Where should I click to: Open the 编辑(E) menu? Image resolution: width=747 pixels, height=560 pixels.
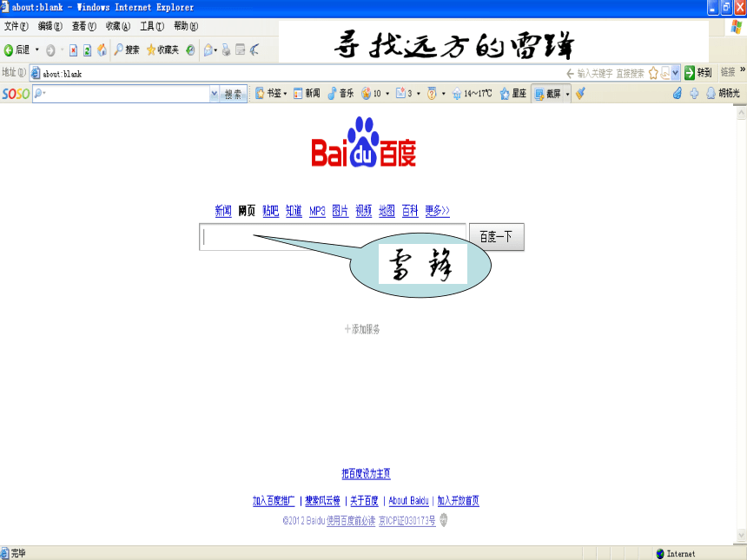point(50,26)
